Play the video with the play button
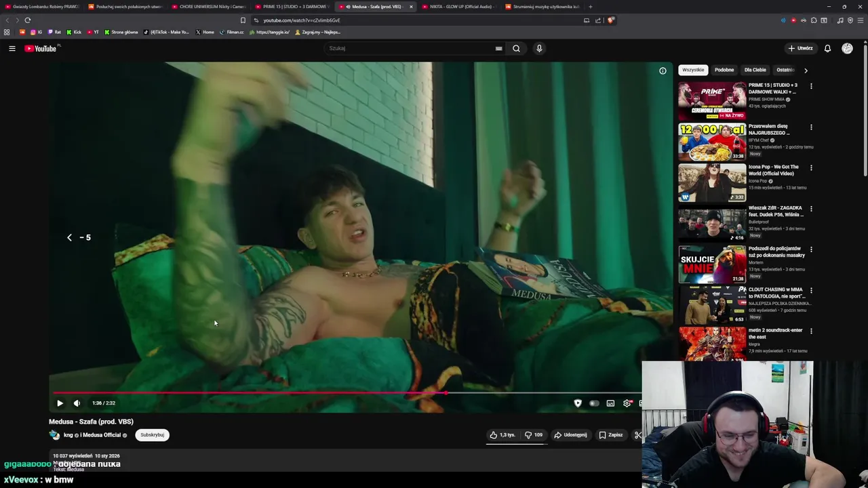This screenshot has width=868, height=488. [x=60, y=403]
